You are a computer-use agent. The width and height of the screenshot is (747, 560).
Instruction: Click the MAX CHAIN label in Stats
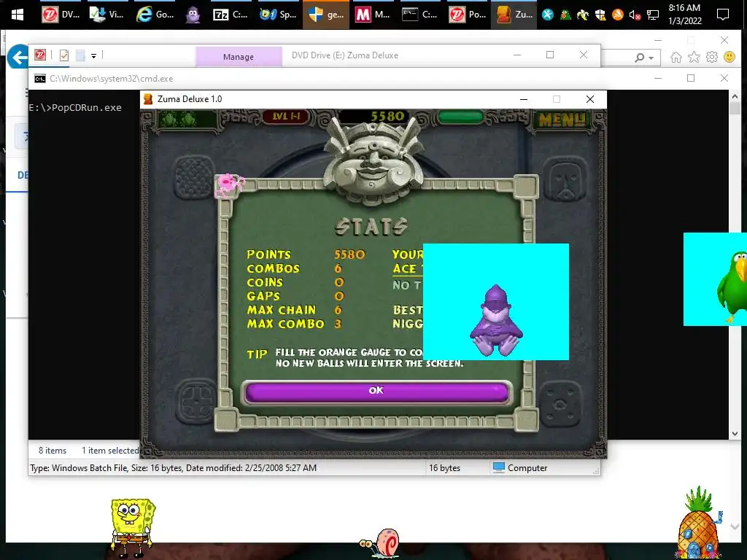(x=281, y=310)
